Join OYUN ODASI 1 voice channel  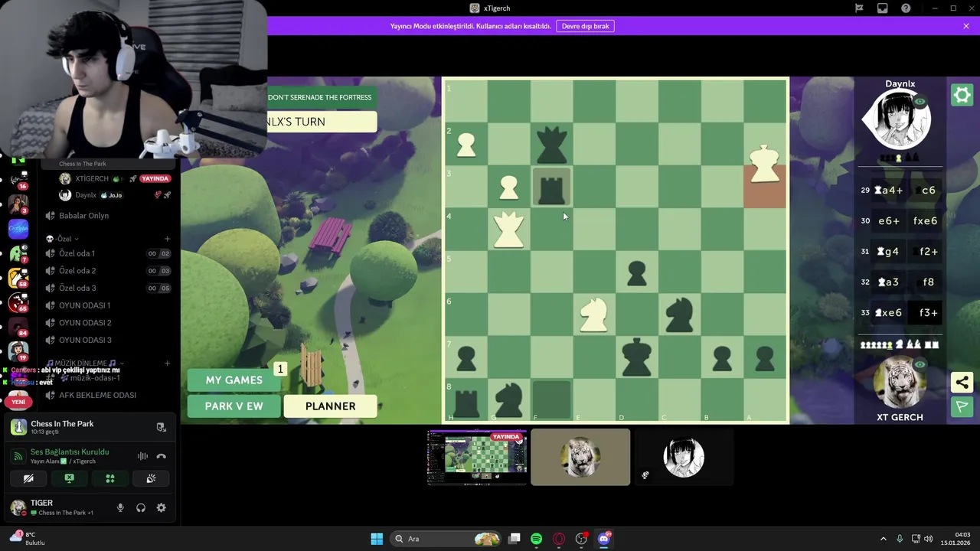[x=108, y=305]
